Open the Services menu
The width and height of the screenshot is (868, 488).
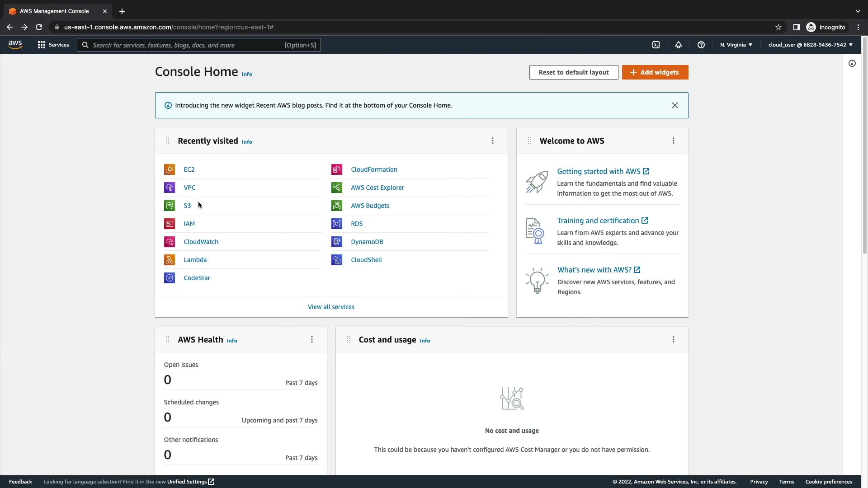click(53, 45)
